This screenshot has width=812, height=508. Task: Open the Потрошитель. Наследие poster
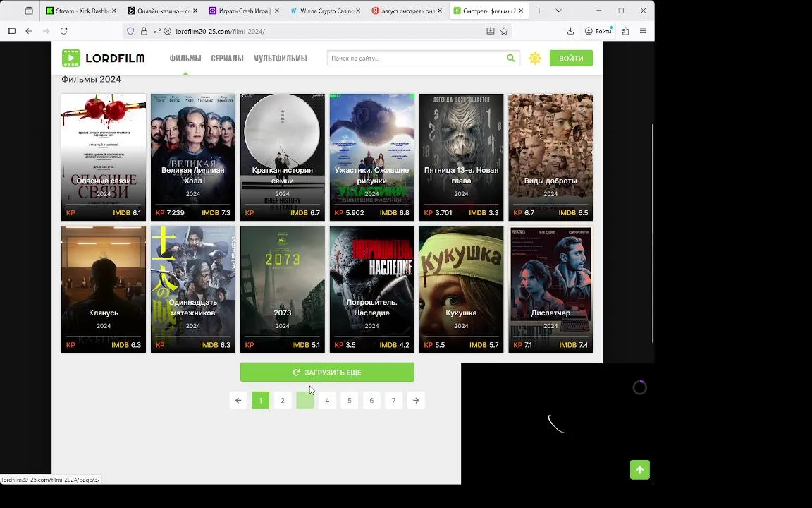coord(372,289)
